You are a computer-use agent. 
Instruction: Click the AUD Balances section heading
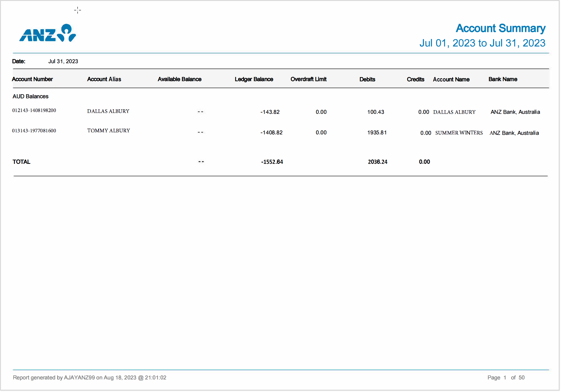(31, 97)
